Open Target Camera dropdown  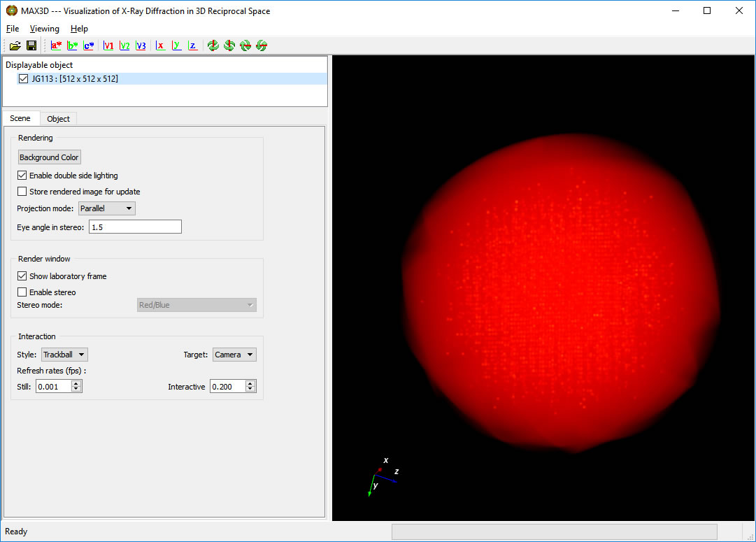click(x=234, y=355)
